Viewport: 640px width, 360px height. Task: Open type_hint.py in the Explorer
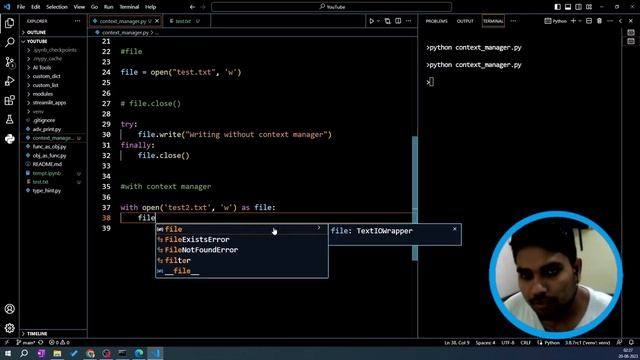[47, 191]
